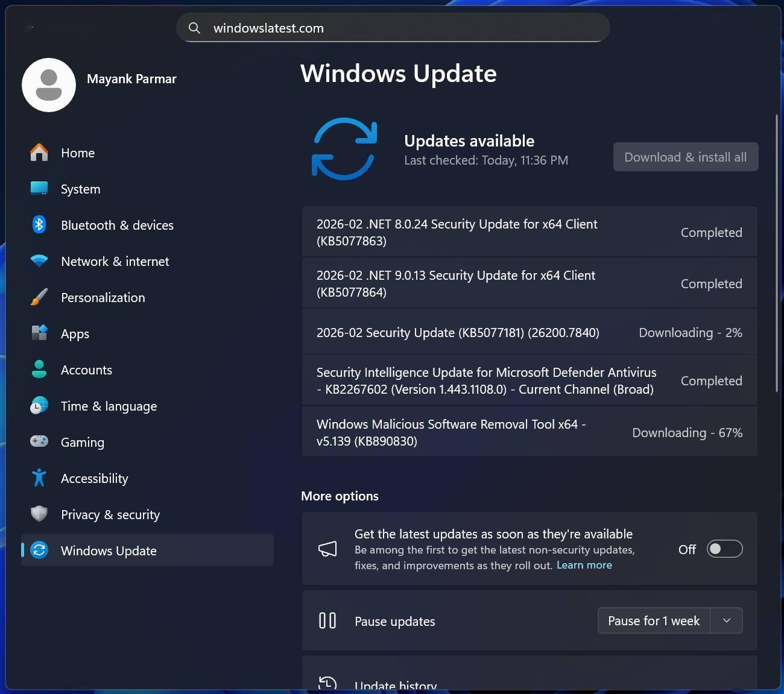
Task: Go to the Accounts section
Action: coord(86,370)
